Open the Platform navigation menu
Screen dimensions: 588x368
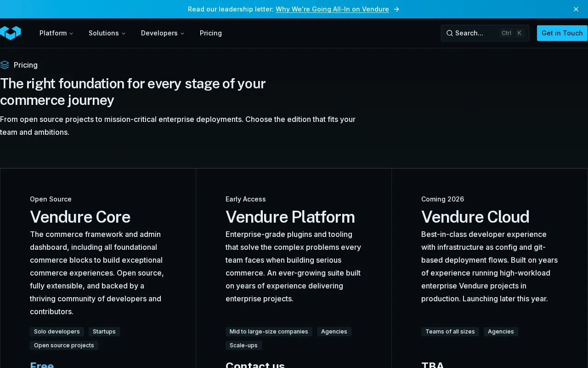pos(57,33)
